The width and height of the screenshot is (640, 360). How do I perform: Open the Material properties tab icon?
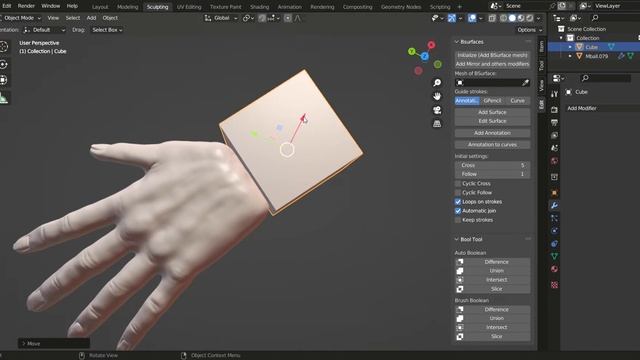[554, 269]
